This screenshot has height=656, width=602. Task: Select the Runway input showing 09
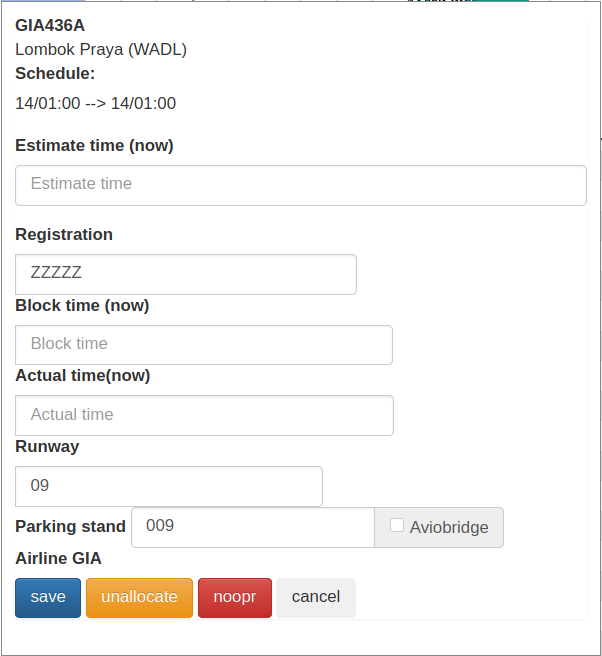click(x=168, y=486)
